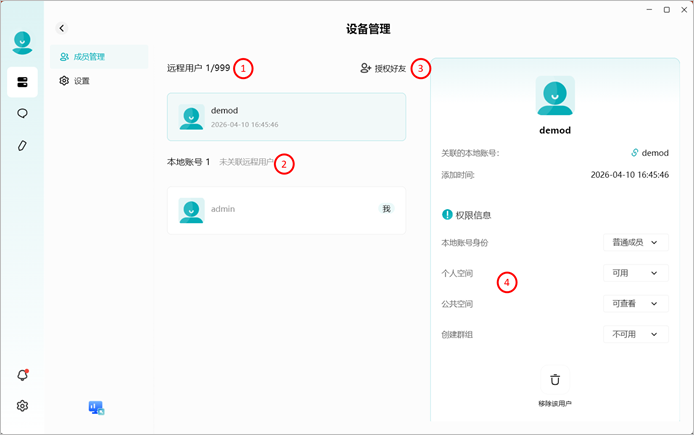694x435 pixels.
Task: Select the demod remote user card
Action: click(286, 117)
